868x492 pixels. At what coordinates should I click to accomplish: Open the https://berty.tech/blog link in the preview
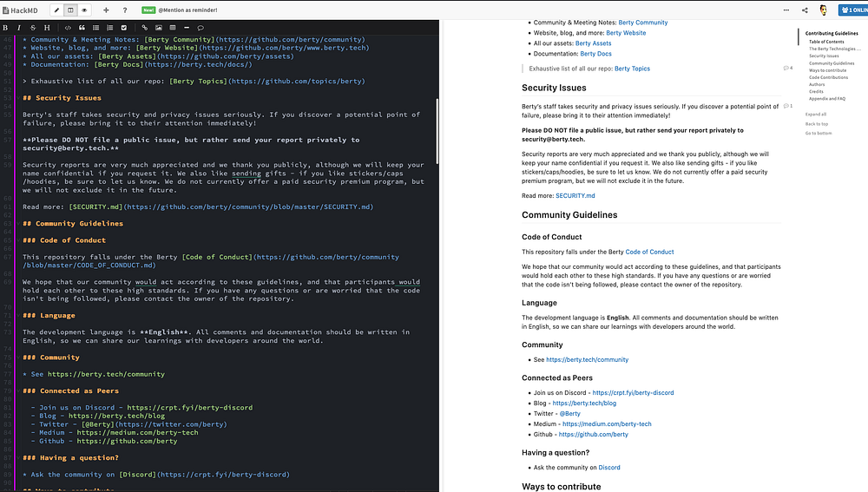[584, 403]
